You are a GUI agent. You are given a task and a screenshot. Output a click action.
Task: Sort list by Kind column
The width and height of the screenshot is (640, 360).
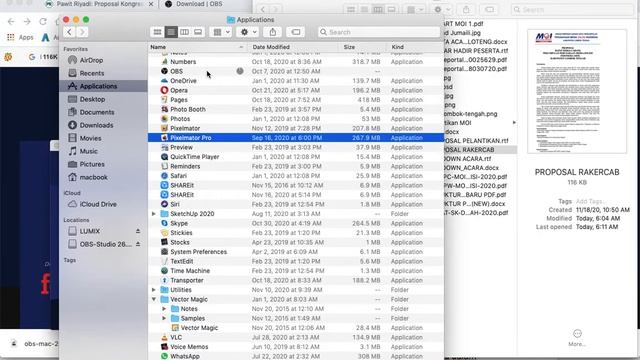click(414, 47)
